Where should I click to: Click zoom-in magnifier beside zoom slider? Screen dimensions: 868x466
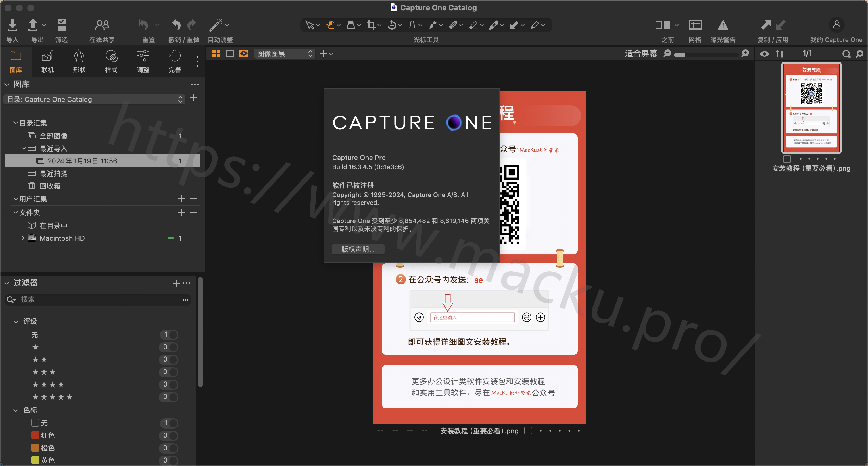(x=745, y=54)
